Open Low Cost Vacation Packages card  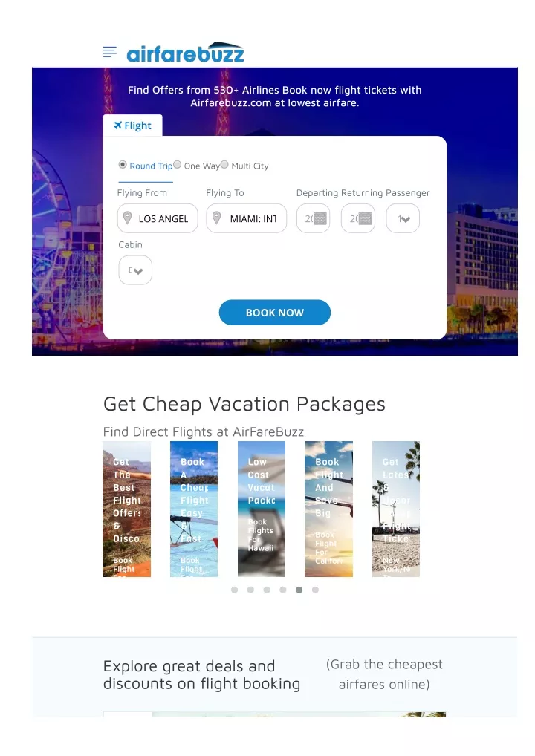261,509
